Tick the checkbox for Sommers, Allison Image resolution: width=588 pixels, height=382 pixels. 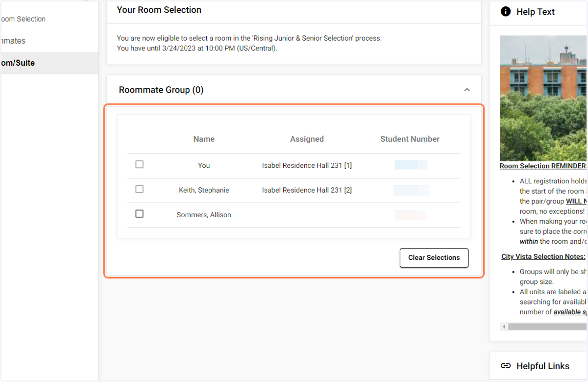[139, 214]
